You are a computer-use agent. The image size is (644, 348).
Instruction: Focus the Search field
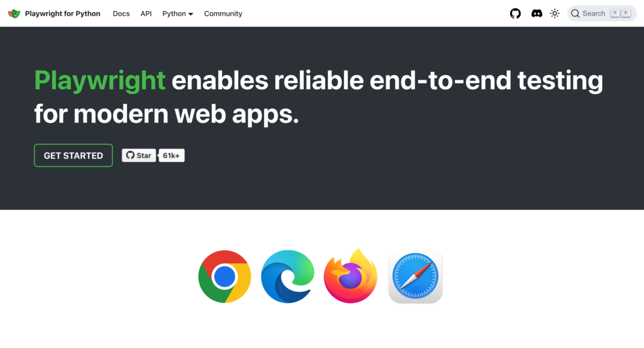(x=602, y=13)
